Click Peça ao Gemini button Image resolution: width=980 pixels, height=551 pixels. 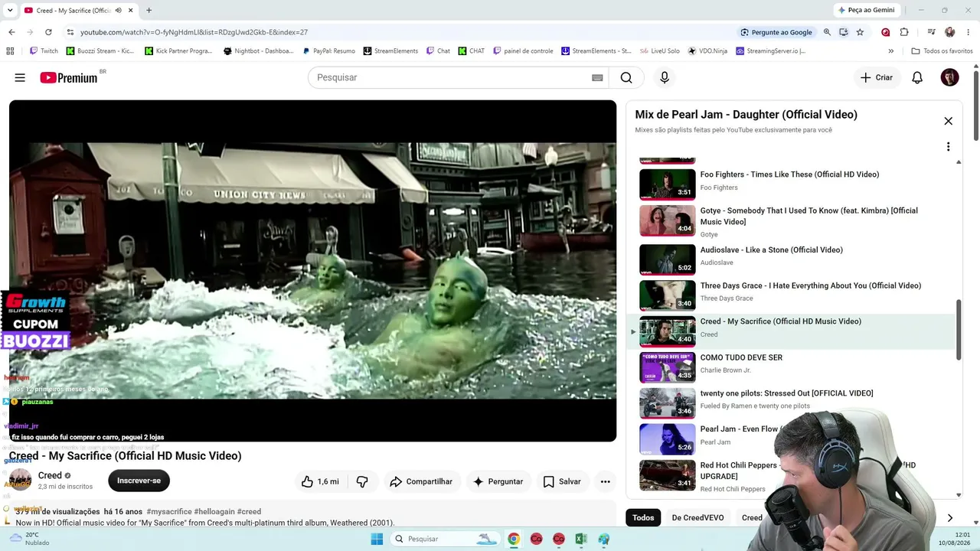click(866, 10)
